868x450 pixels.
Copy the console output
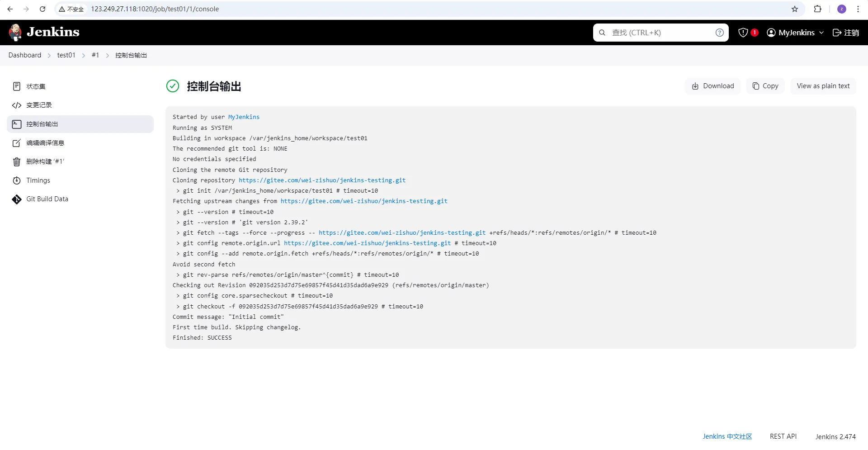(765, 86)
